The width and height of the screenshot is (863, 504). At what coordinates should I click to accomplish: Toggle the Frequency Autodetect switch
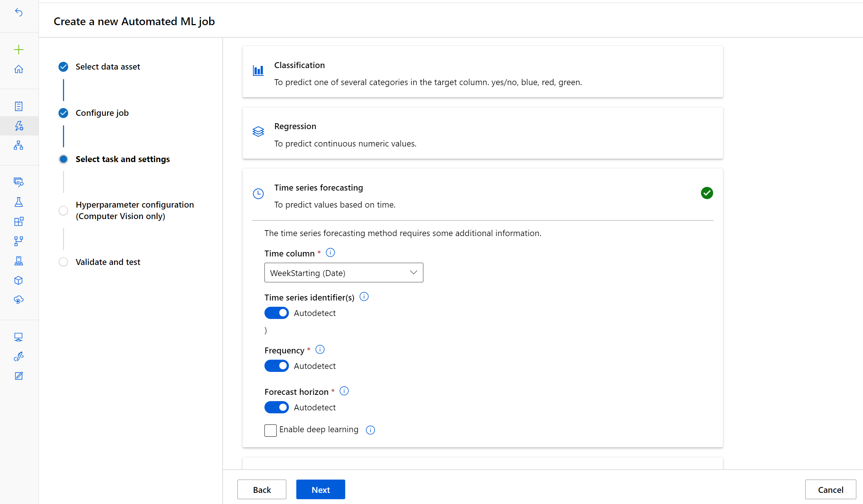pyautogui.click(x=276, y=365)
